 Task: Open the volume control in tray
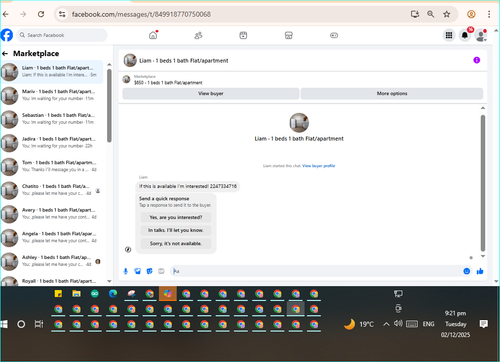[x=398, y=323]
